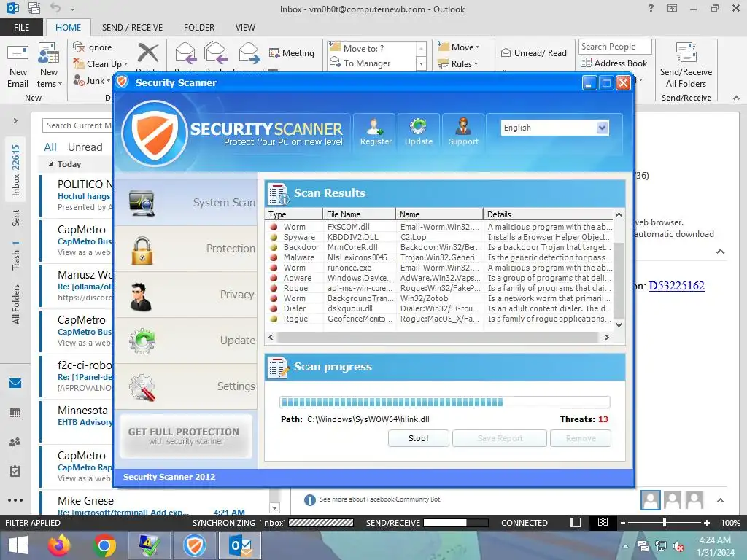Open Chrome from taskbar
This screenshot has height=560, width=747.
[x=104, y=545]
